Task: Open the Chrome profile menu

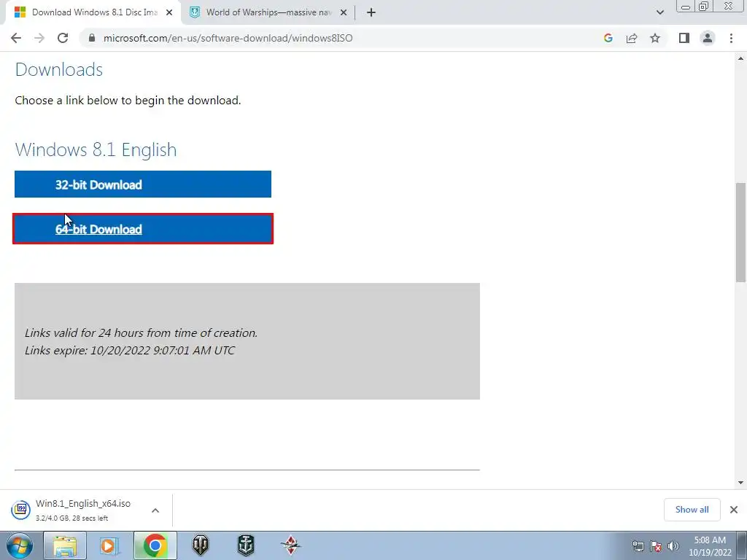Action: [x=708, y=38]
